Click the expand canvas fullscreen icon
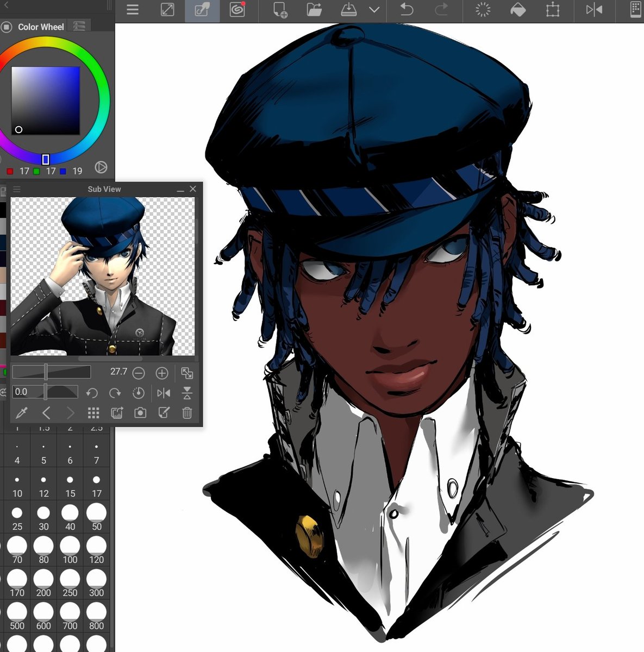 coord(167,10)
